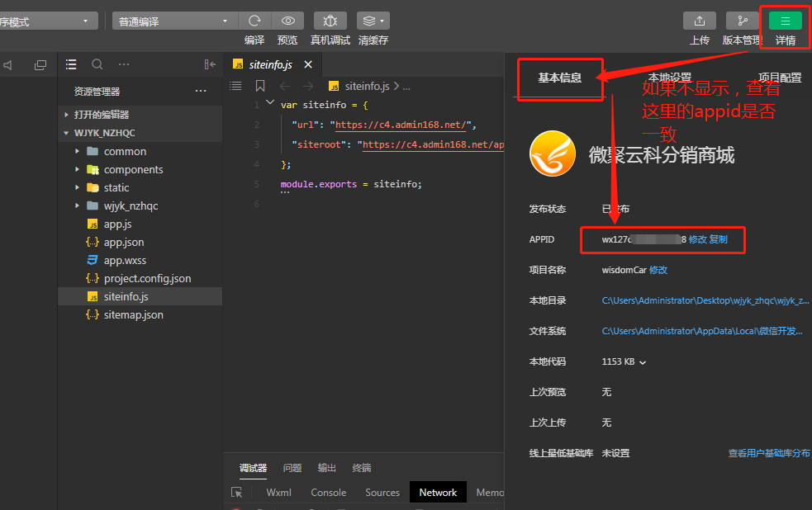Click the preview eye icon
The image size is (812, 510).
[x=288, y=21]
